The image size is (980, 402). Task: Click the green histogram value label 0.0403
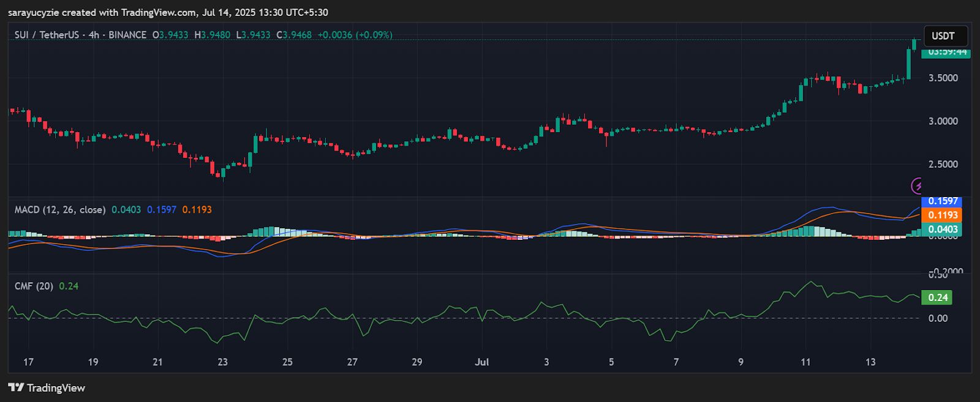941,229
